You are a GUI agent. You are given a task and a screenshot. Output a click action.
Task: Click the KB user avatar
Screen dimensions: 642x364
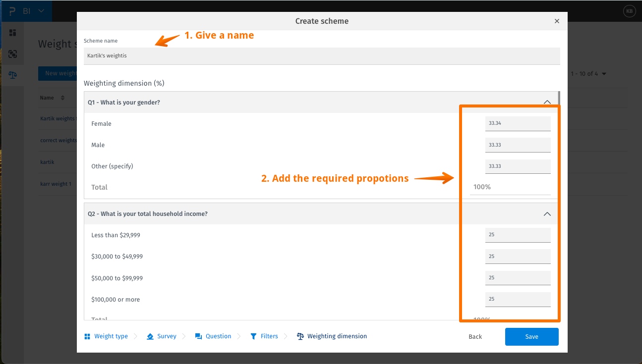(x=629, y=11)
